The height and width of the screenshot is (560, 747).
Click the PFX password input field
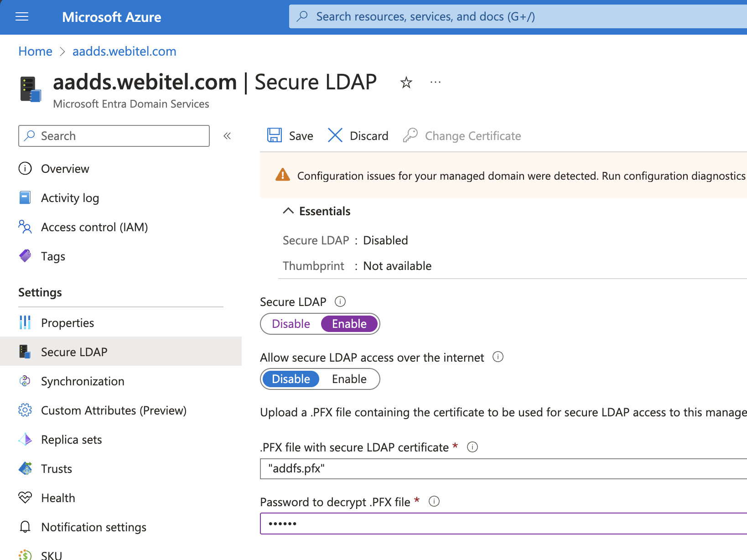pos(503,524)
